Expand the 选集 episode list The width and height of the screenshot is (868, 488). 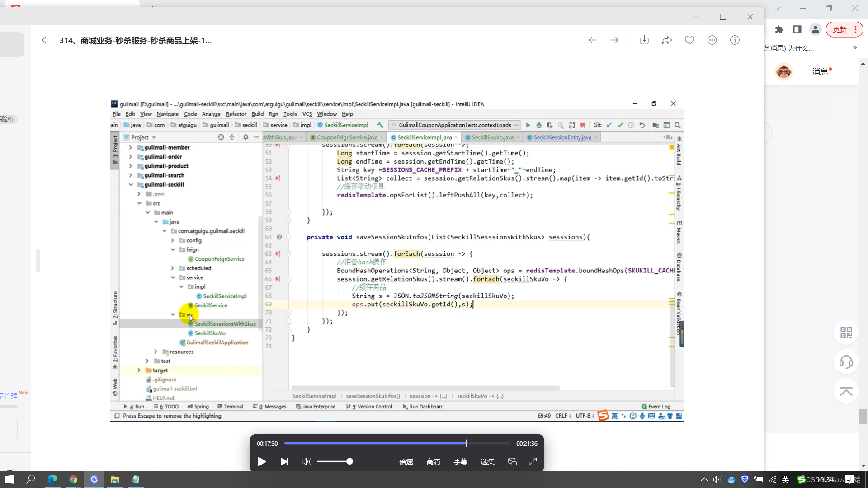click(x=487, y=461)
